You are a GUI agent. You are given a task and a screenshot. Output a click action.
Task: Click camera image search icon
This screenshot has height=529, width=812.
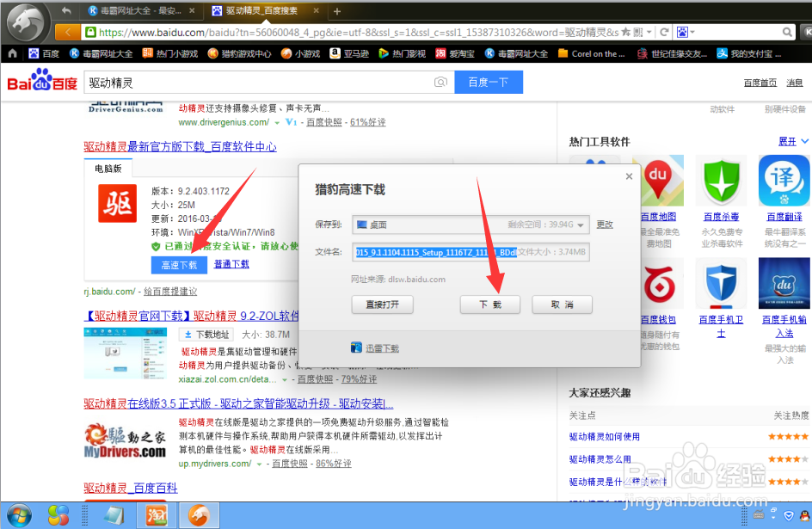440,83
